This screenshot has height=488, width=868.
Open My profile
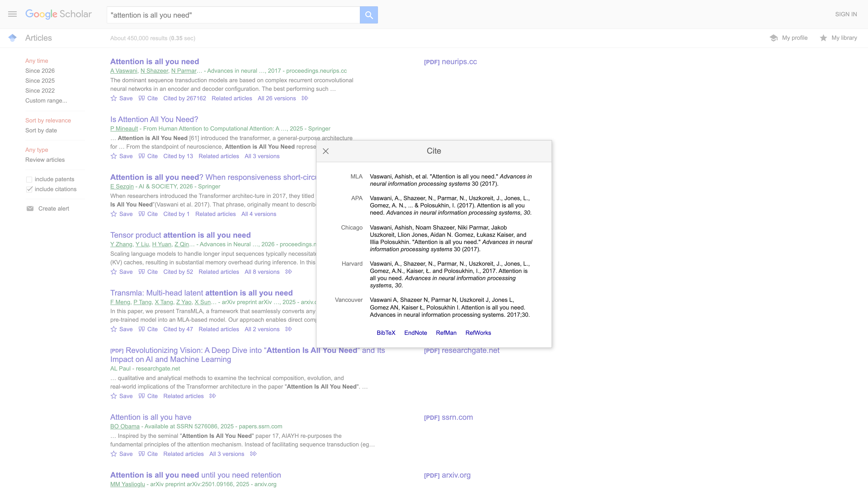click(788, 38)
